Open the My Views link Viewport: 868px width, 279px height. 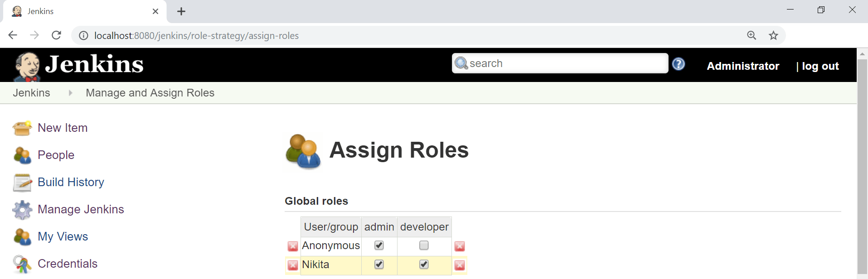[x=63, y=236]
